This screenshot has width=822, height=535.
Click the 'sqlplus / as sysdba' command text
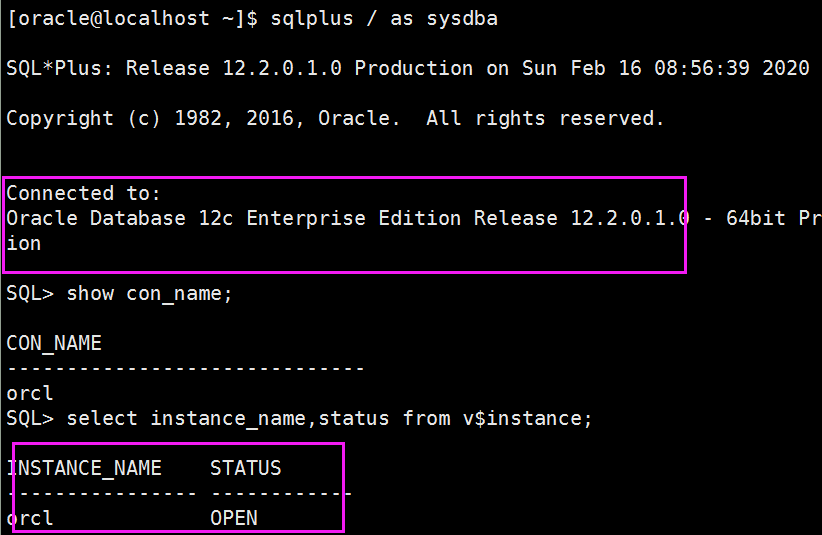tap(384, 19)
